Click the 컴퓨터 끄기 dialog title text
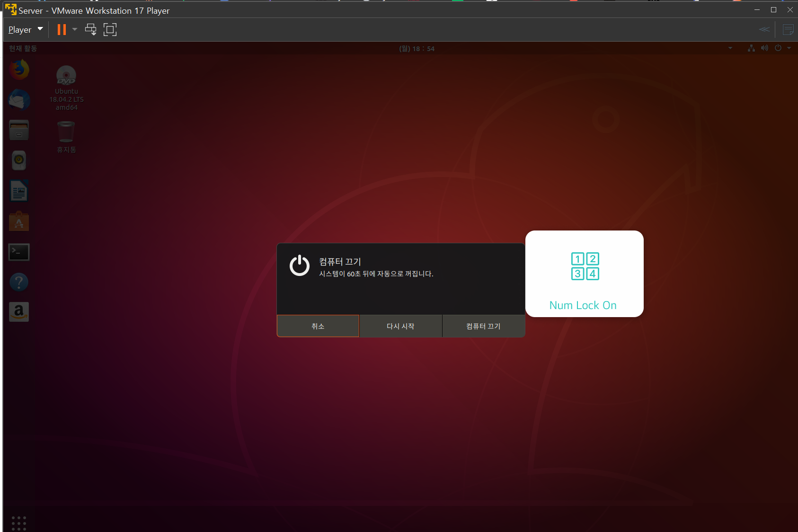Viewport: 798px width, 532px height. click(340, 262)
